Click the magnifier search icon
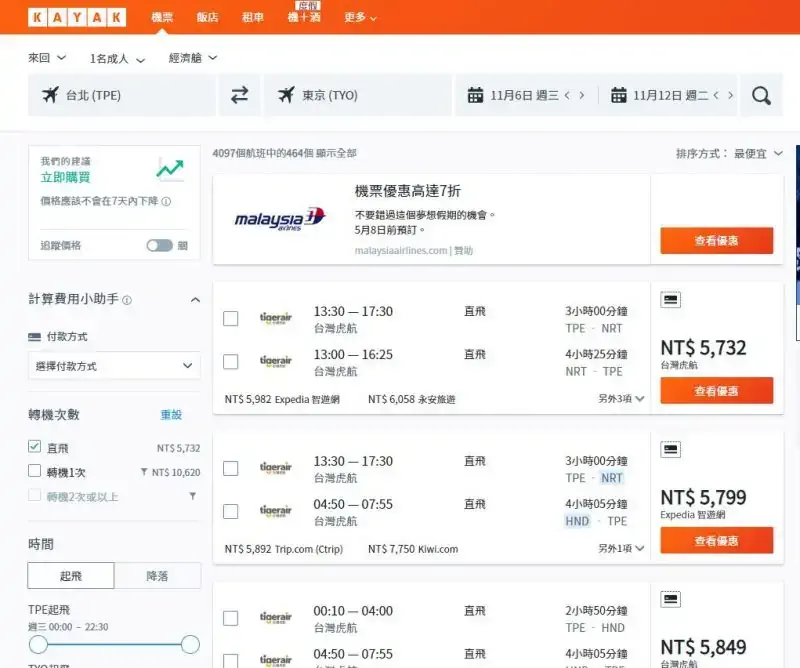 point(762,96)
